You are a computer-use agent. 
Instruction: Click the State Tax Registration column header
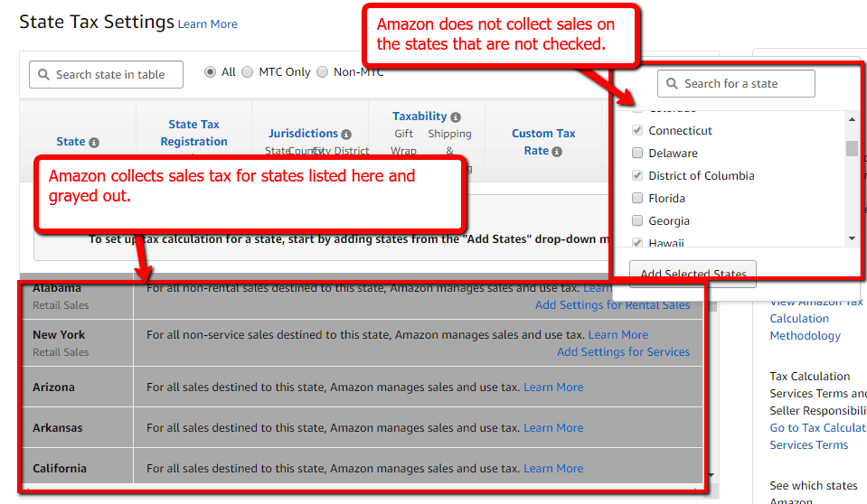193,133
